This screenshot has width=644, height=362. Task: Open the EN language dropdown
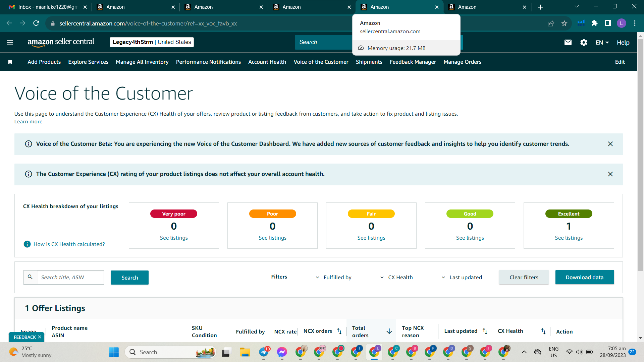click(x=602, y=43)
